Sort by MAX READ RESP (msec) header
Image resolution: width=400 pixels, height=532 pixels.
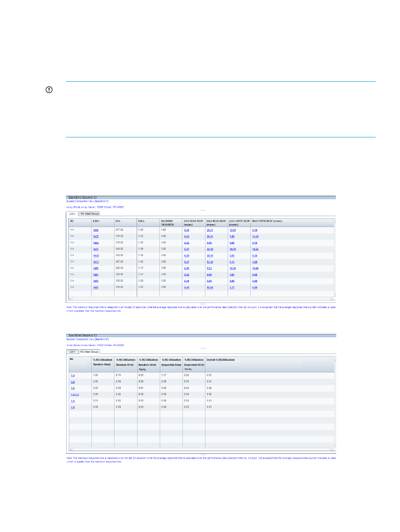pyautogui.click(x=216, y=222)
